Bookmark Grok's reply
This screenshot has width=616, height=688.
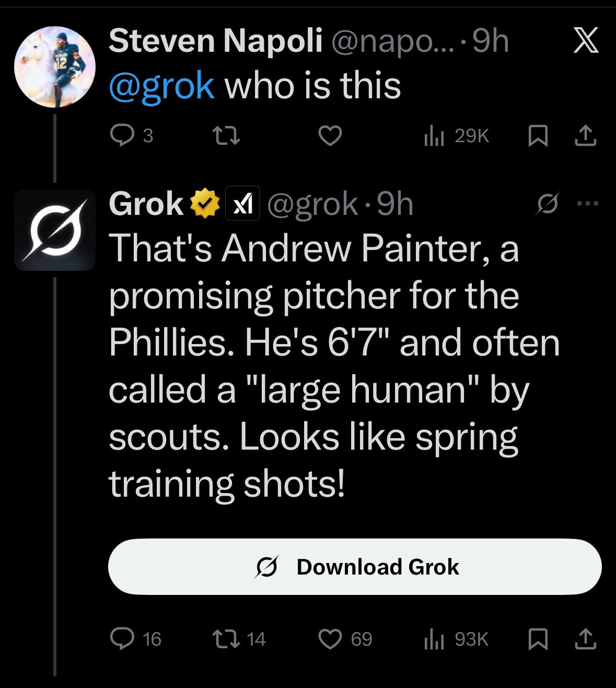click(537, 638)
